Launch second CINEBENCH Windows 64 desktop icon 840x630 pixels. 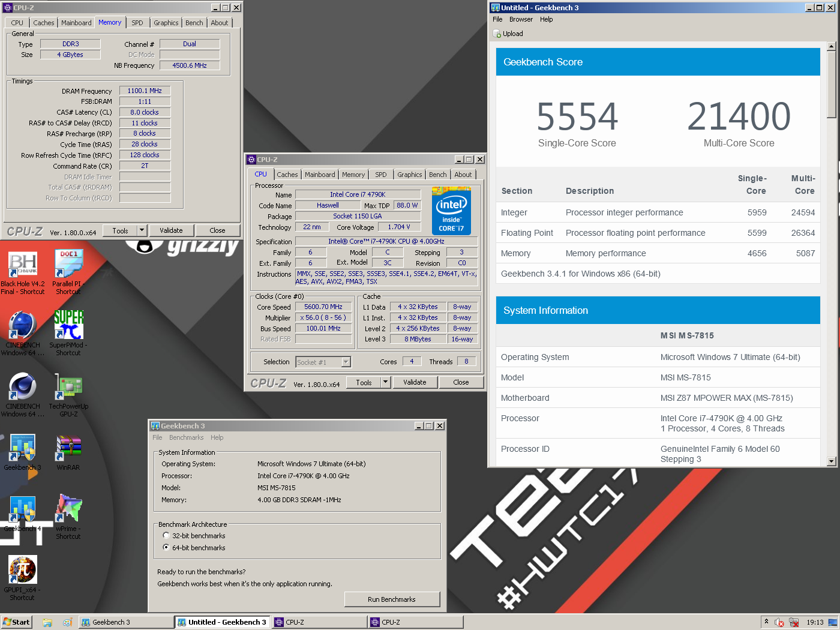23,386
